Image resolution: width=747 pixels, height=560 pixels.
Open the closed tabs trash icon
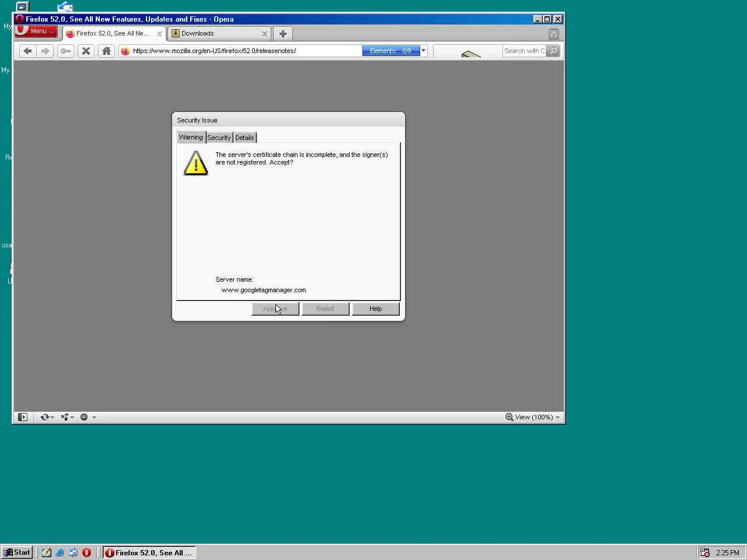(554, 34)
